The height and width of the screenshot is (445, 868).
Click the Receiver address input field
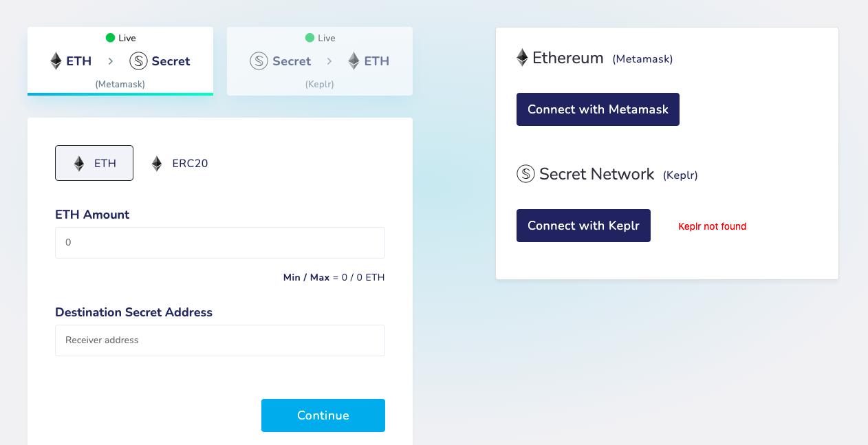coord(220,340)
